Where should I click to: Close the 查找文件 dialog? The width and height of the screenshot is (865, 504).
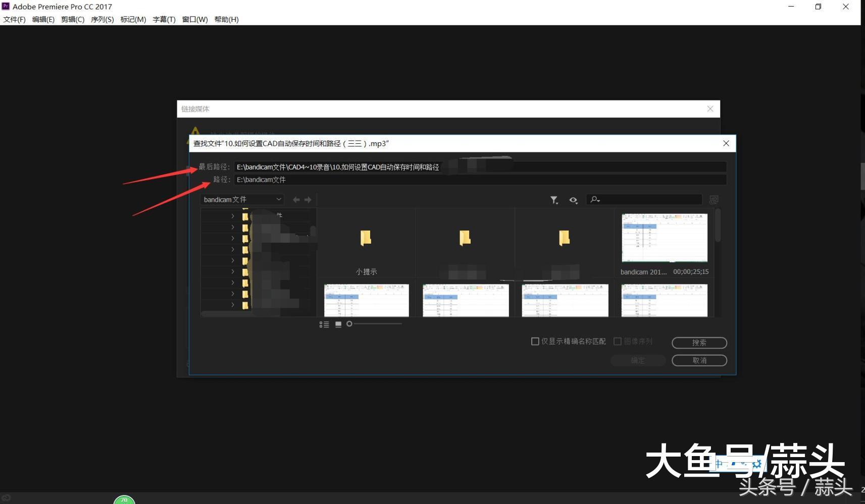click(726, 143)
